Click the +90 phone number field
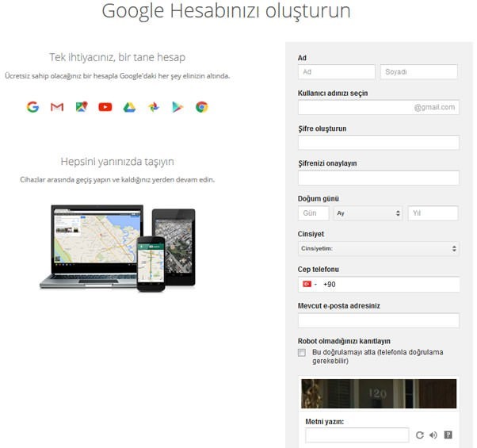Image resolution: width=477 pixels, height=448 pixels. pos(389,284)
